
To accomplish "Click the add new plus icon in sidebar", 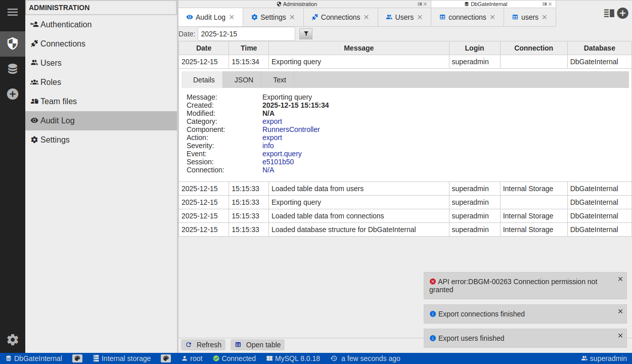I will pyautogui.click(x=13, y=94).
